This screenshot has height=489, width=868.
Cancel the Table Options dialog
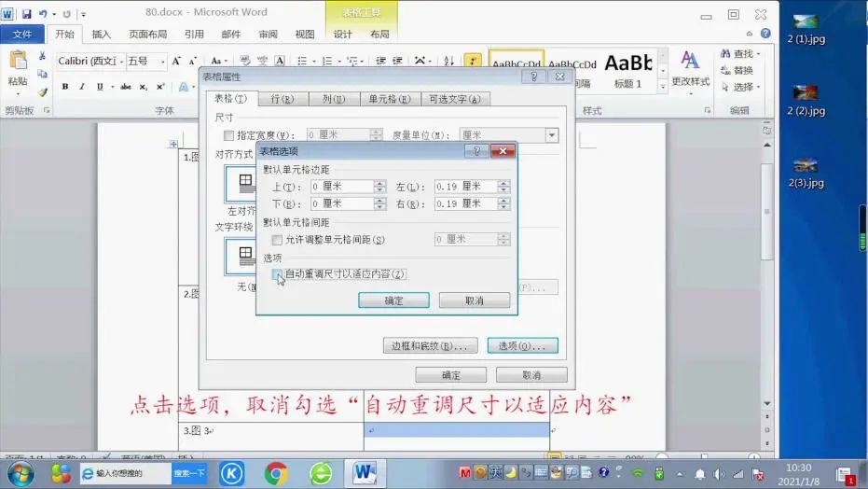click(475, 300)
